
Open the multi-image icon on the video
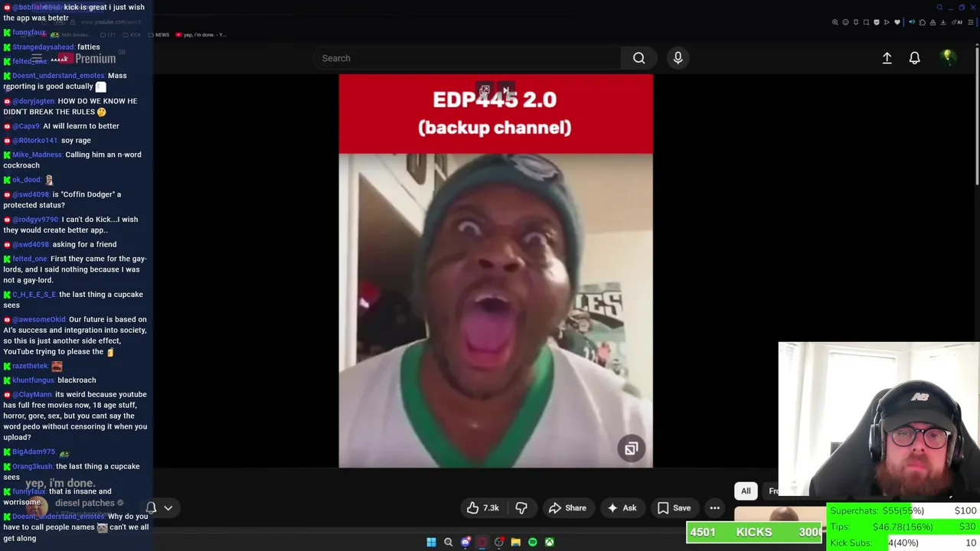(x=631, y=448)
